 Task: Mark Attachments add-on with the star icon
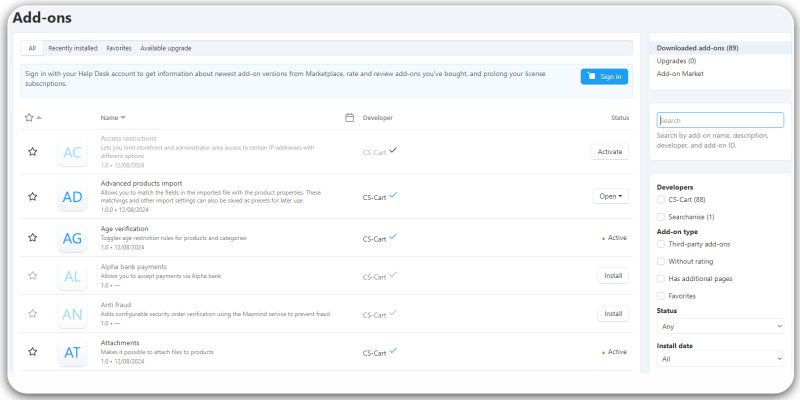pyautogui.click(x=32, y=352)
